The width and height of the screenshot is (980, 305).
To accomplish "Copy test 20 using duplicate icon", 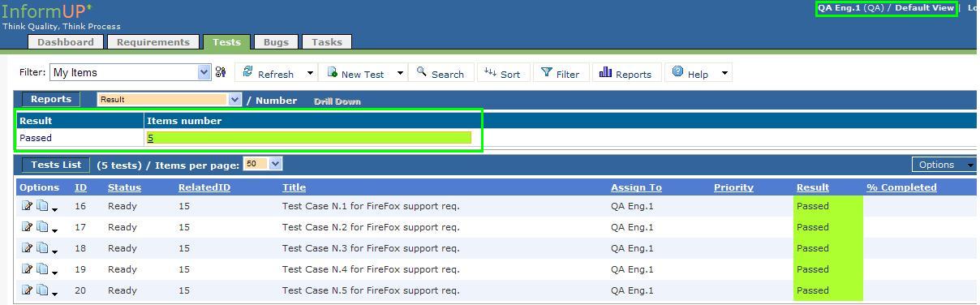I will point(42,290).
